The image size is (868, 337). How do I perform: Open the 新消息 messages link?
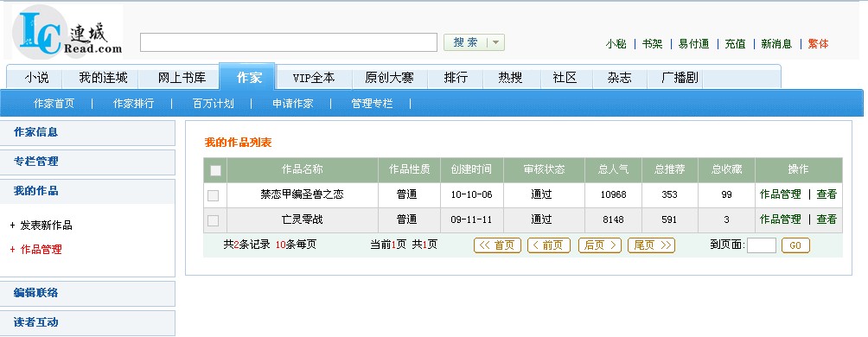tap(776, 44)
